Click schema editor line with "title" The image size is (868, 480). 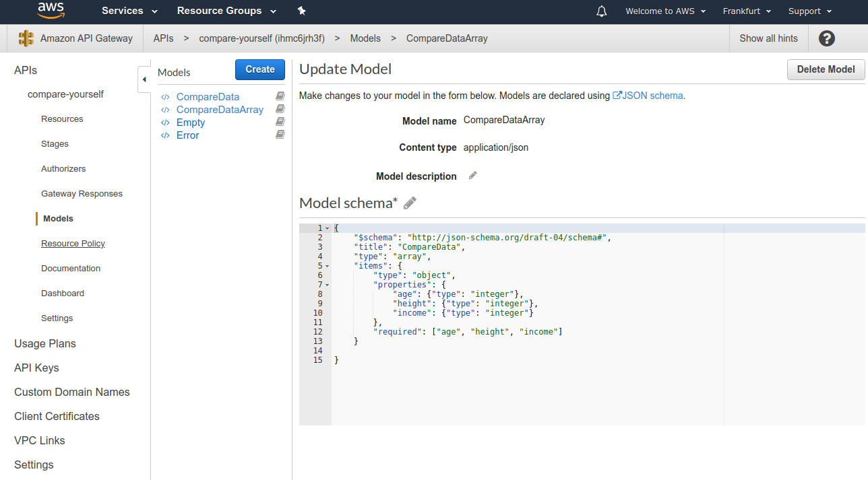point(410,247)
